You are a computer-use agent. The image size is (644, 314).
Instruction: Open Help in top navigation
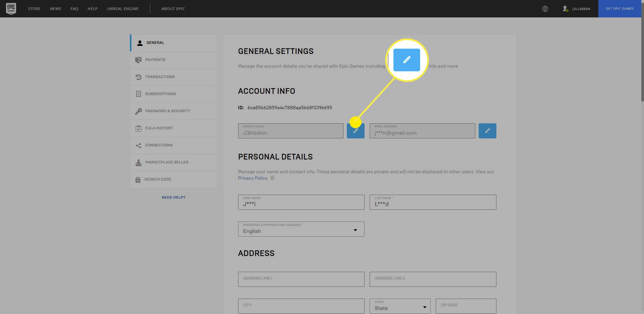[x=93, y=9]
